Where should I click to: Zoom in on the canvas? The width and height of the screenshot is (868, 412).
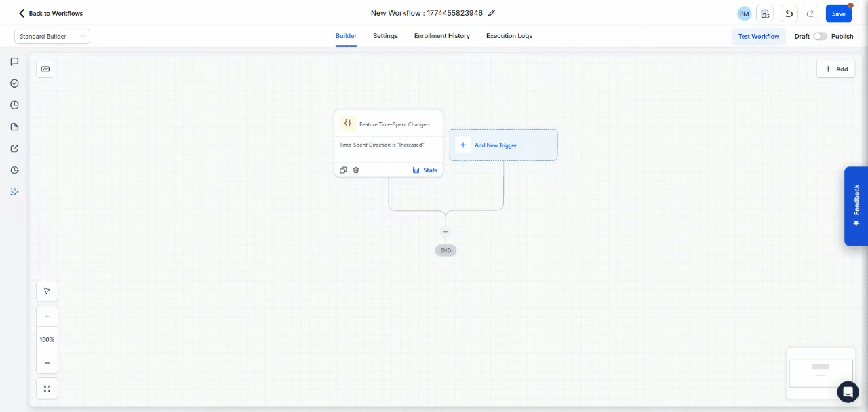pyautogui.click(x=47, y=316)
